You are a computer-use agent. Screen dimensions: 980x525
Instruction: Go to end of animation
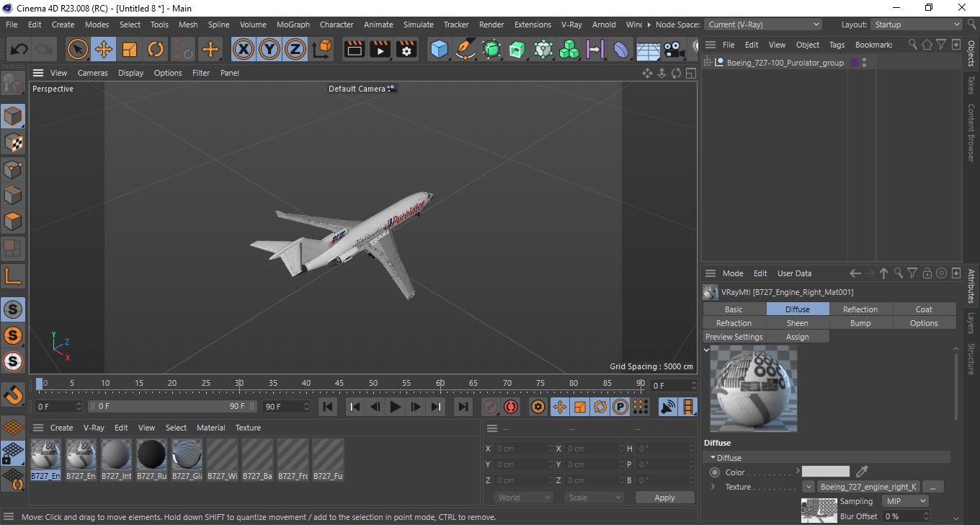[x=463, y=407]
